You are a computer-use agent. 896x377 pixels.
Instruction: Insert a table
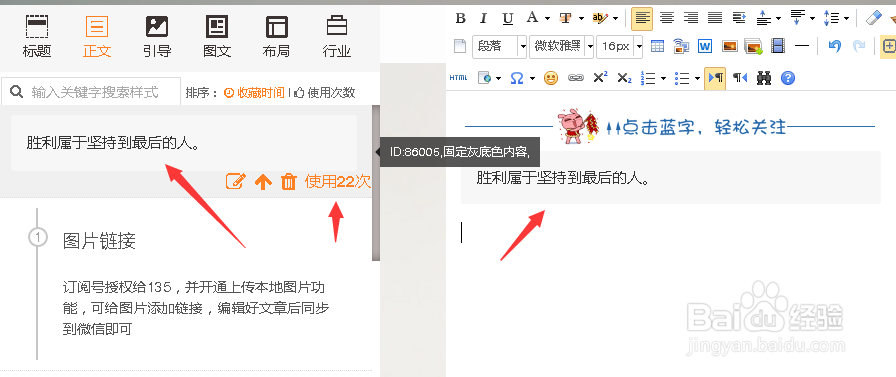tap(658, 46)
